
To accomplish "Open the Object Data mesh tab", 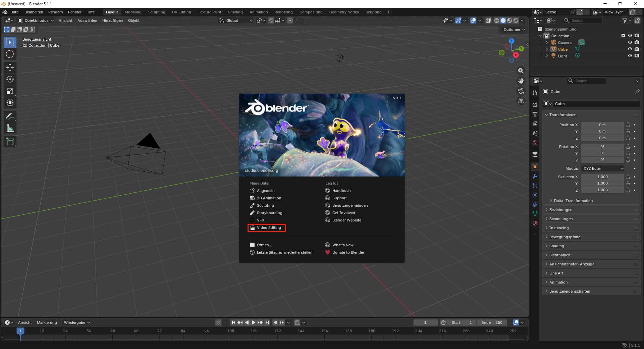I will click(535, 214).
